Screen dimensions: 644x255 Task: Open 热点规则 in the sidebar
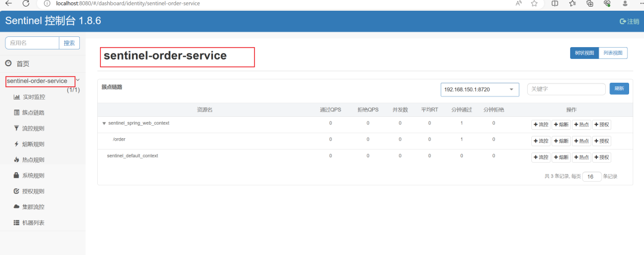[x=30, y=160]
